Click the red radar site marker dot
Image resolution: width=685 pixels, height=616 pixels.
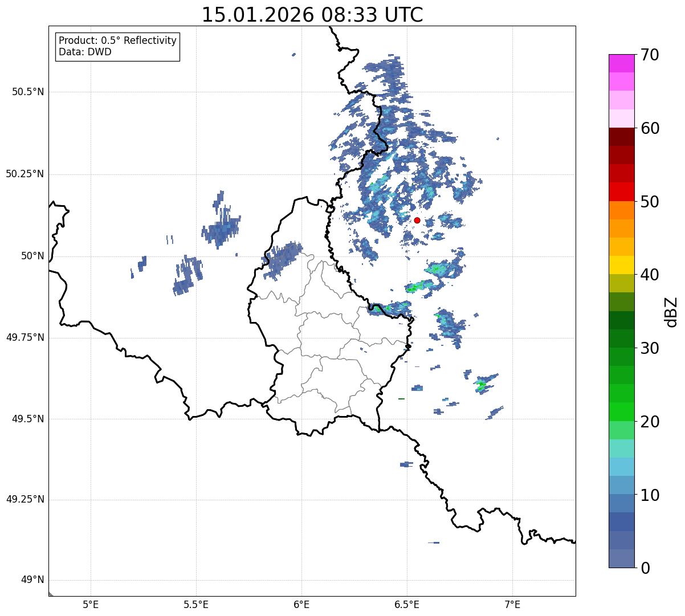[417, 220]
